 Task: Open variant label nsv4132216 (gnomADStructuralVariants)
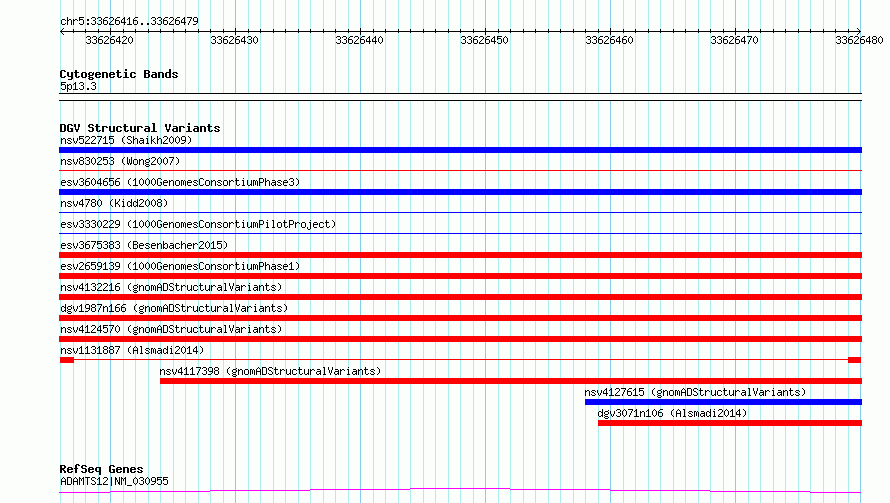tap(171, 287)
